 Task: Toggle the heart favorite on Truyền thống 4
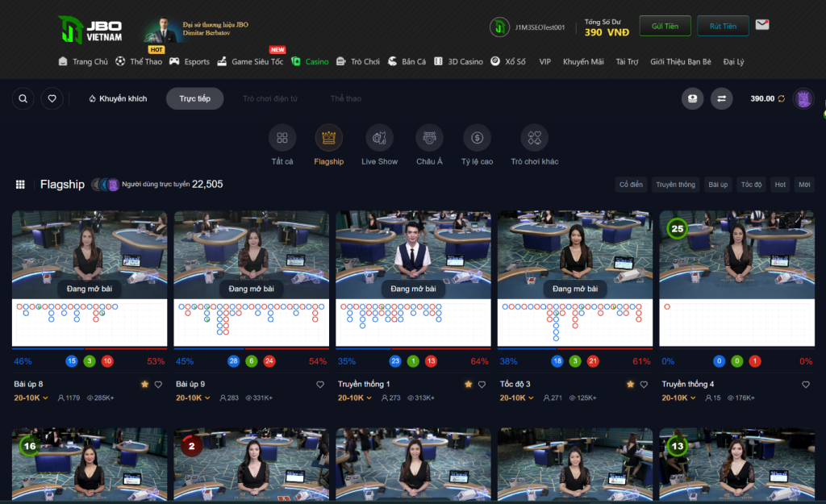806,385
